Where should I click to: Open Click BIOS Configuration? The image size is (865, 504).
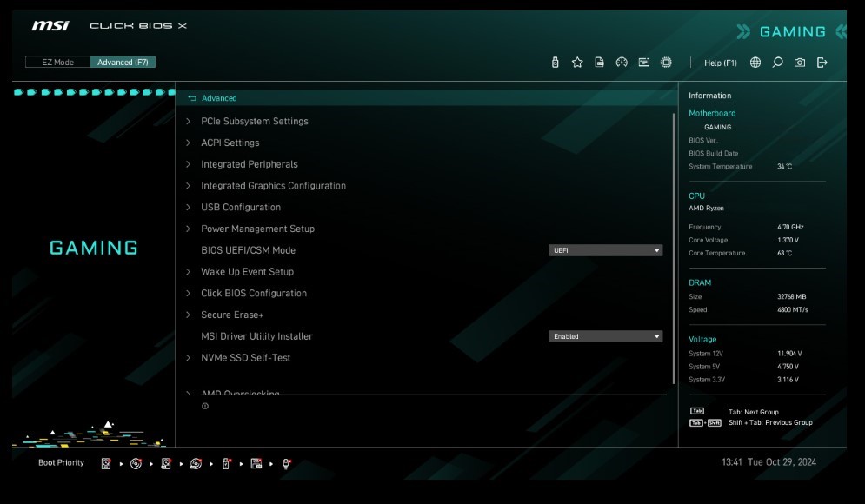click(254, 294)
